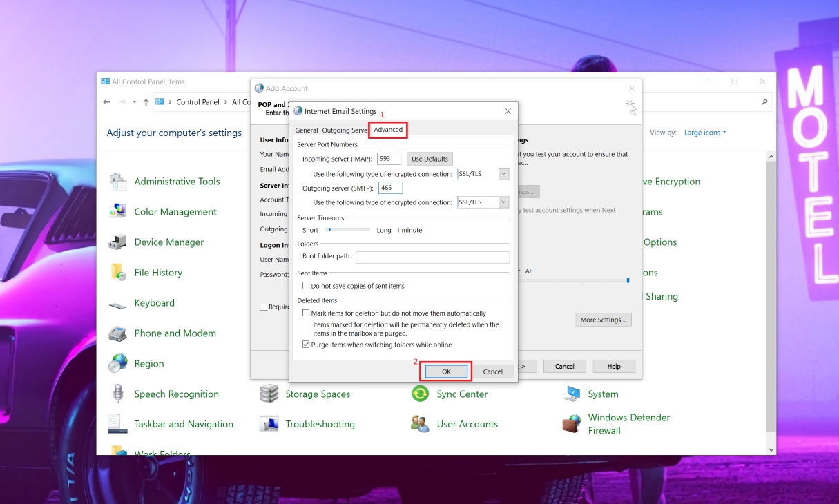Open Phone and Modem icon
Image resolution: width=839 pixels, height=504 pixels.
click(x=118, y=333)
